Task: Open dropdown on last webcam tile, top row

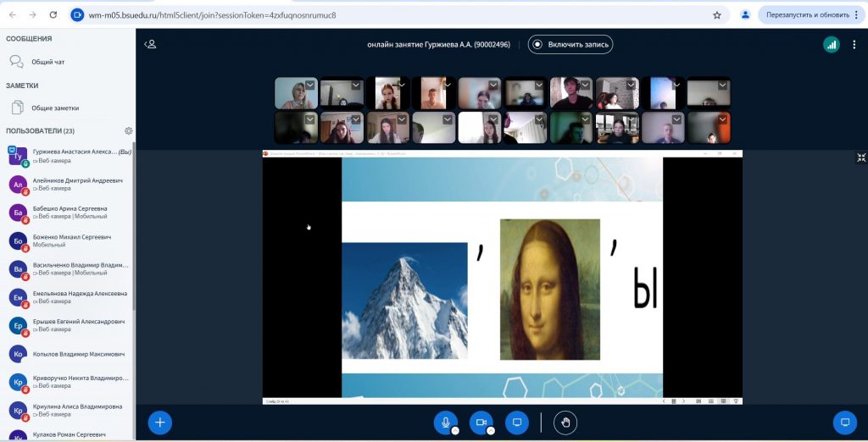Action: 722,86
